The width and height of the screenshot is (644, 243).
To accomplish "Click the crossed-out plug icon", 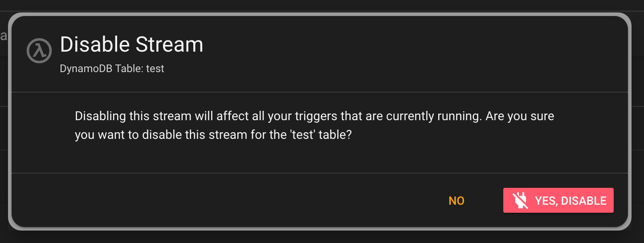I will click(x=520, y=201).
